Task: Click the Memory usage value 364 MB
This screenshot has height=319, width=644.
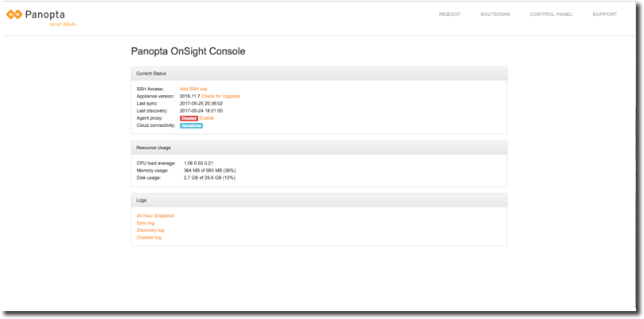Action: [209, 170]
